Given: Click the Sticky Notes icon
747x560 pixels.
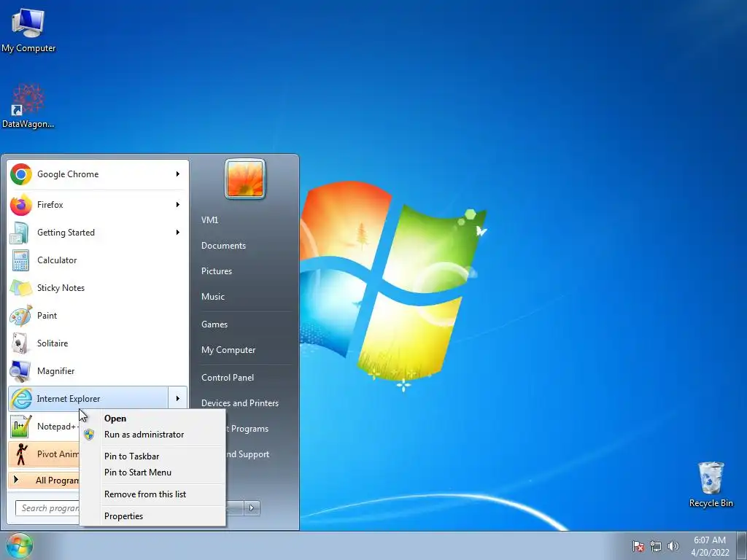Looking at the screenshot, I should coord(20,288).
